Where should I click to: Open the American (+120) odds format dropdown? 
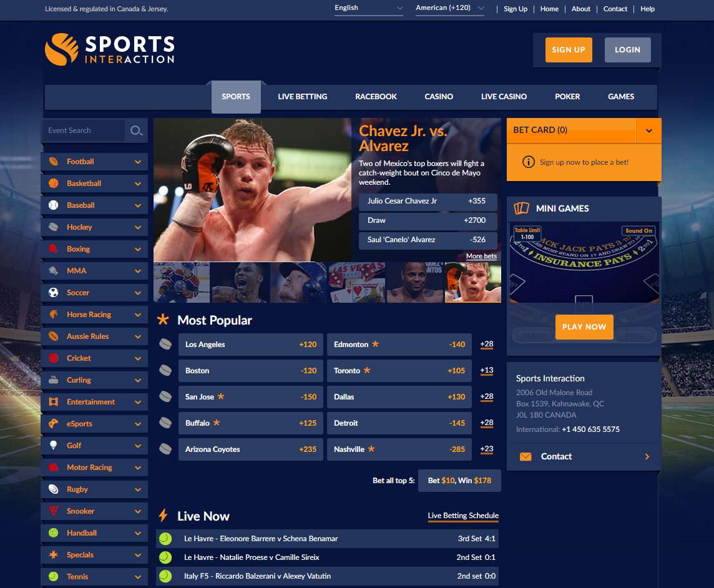(450, 8)
